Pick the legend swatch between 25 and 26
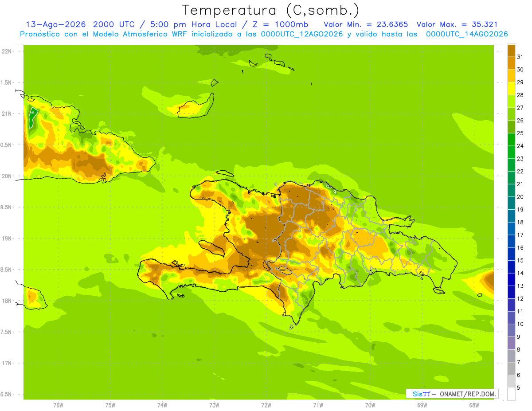 click(x=511, y=127)
